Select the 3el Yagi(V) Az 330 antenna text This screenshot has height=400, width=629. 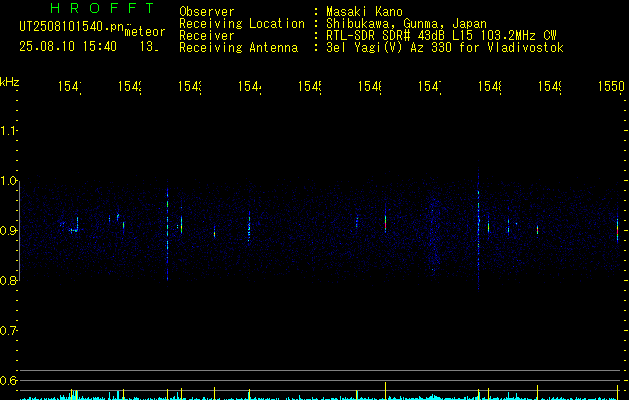coord(445,48)
